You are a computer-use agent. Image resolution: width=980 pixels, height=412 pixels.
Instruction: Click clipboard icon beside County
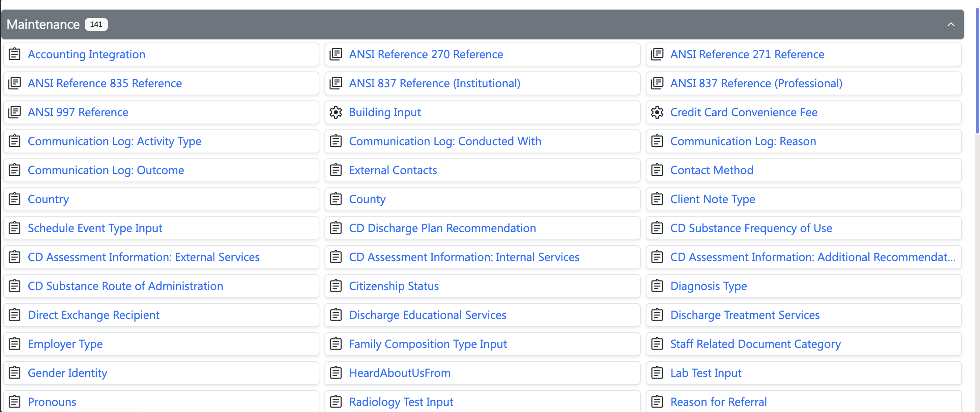click(336, 199)
